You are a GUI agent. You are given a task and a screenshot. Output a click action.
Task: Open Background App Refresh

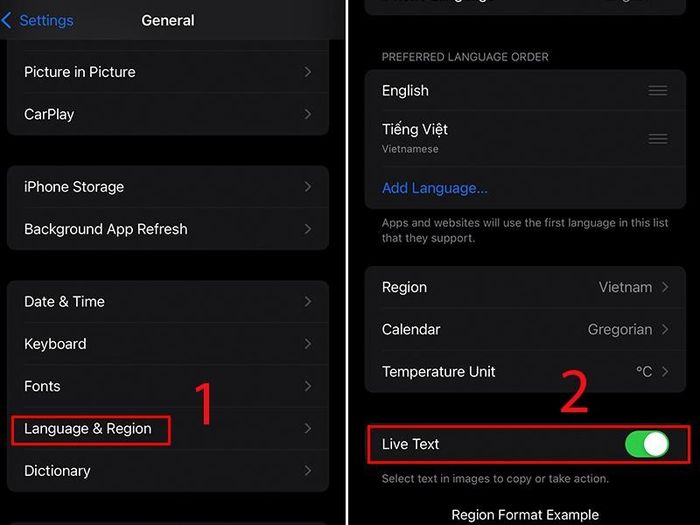168,229
